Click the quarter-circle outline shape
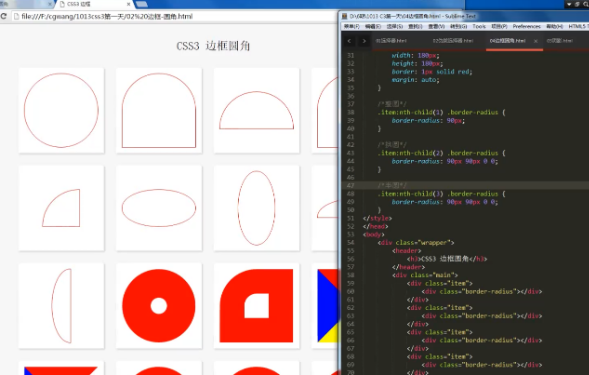 click(x=61, y=208)
